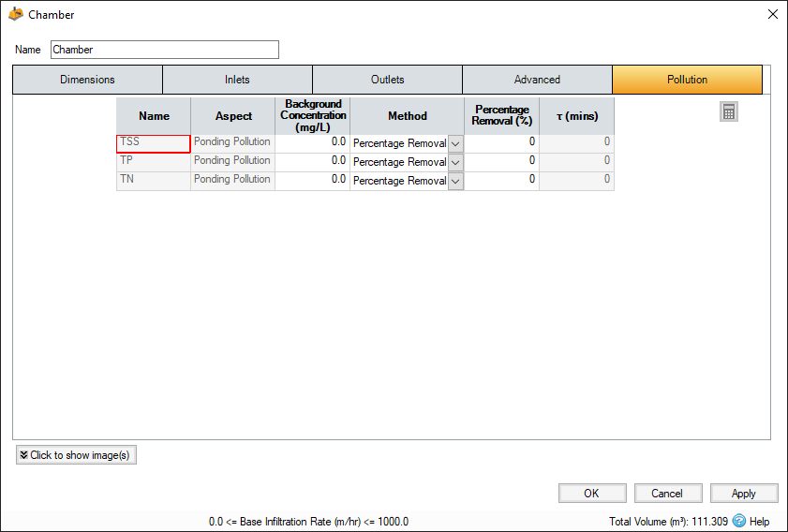Edit Percentage Removal for TSS
The height and width of the screenshot is (532, 788).
click(x=501, y=143)
